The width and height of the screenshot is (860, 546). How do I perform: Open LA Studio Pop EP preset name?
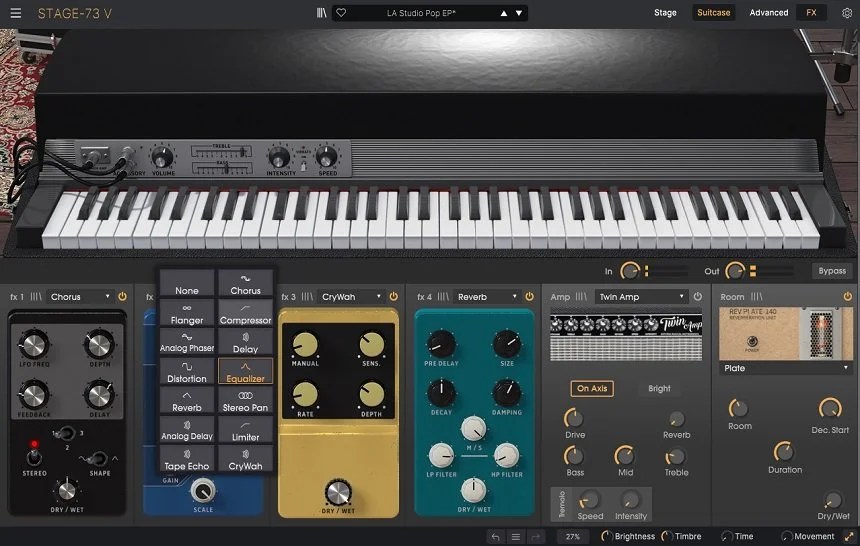click(421, 13)
